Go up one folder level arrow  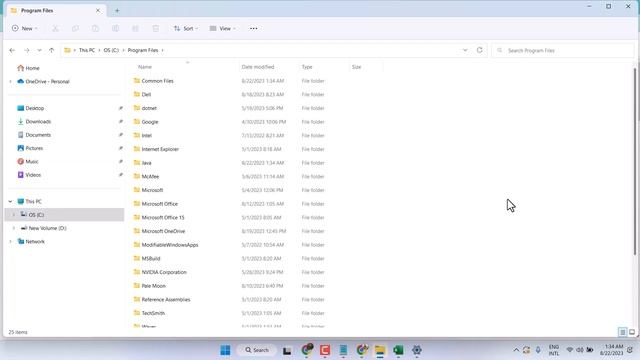[51, 50]
